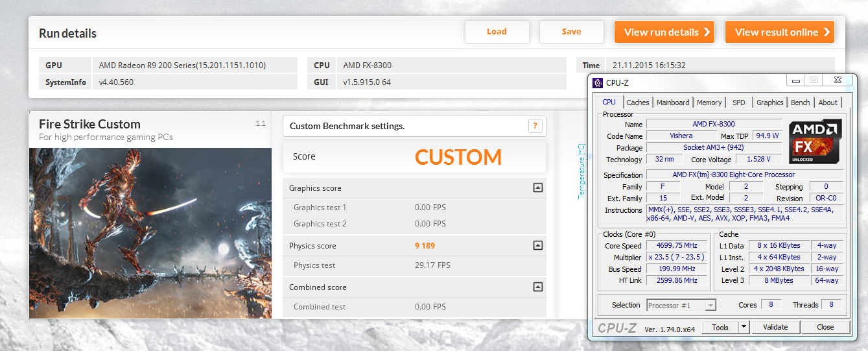The image size is (868, 351).
Task: Click the HT Link 2599.86 MHz field
Action: (677, 280)
